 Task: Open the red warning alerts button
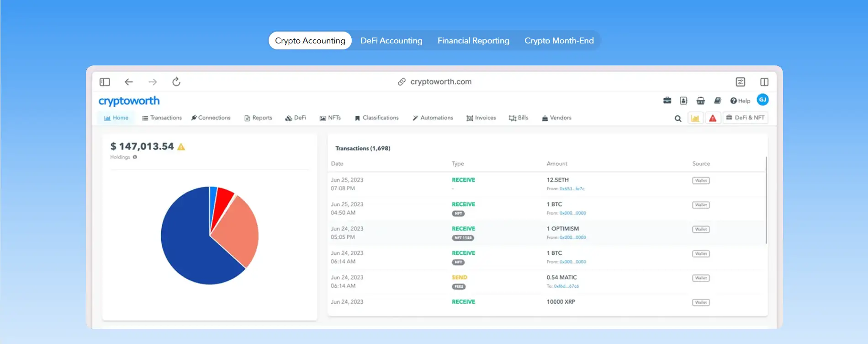point(713,118)
